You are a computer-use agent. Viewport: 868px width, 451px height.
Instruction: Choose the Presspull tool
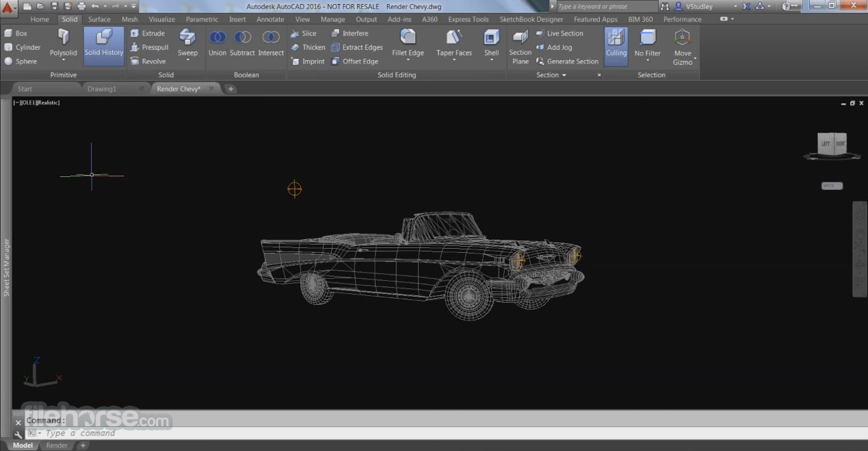tap(149, 47)
